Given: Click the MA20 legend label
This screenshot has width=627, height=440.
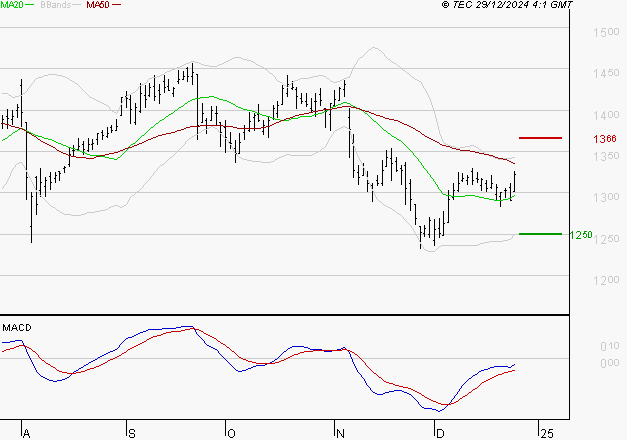Looking at the screenshot, I should 12,5.
